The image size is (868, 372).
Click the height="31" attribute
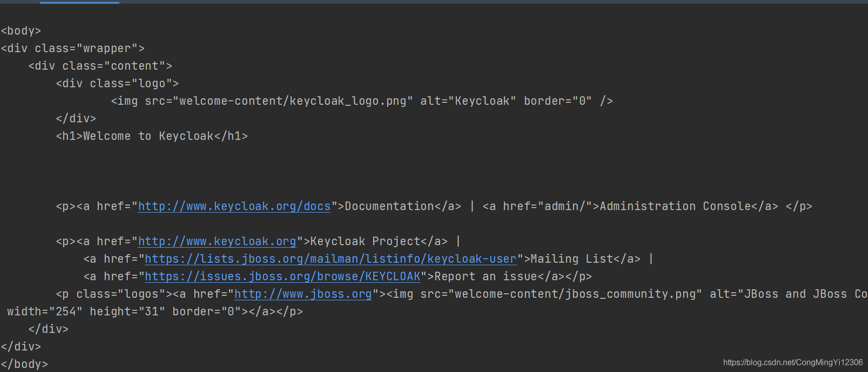(127, 311)
